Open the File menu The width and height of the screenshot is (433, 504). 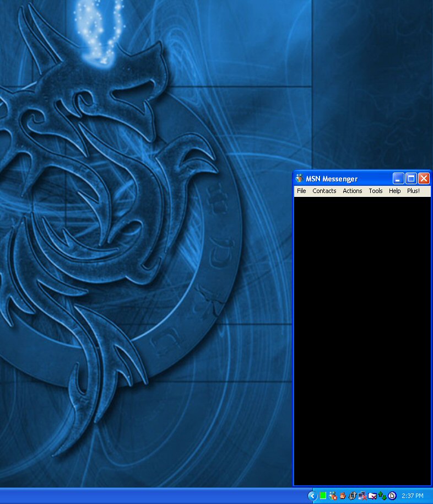click(301, 191)
